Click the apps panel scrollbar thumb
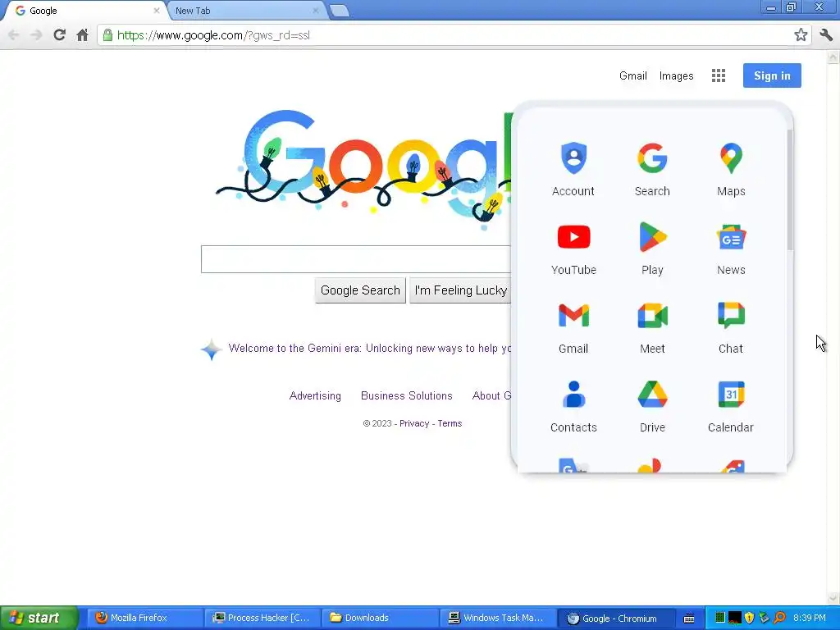The height and width of the screenshot is (630, 840). [x=790, y=189]
